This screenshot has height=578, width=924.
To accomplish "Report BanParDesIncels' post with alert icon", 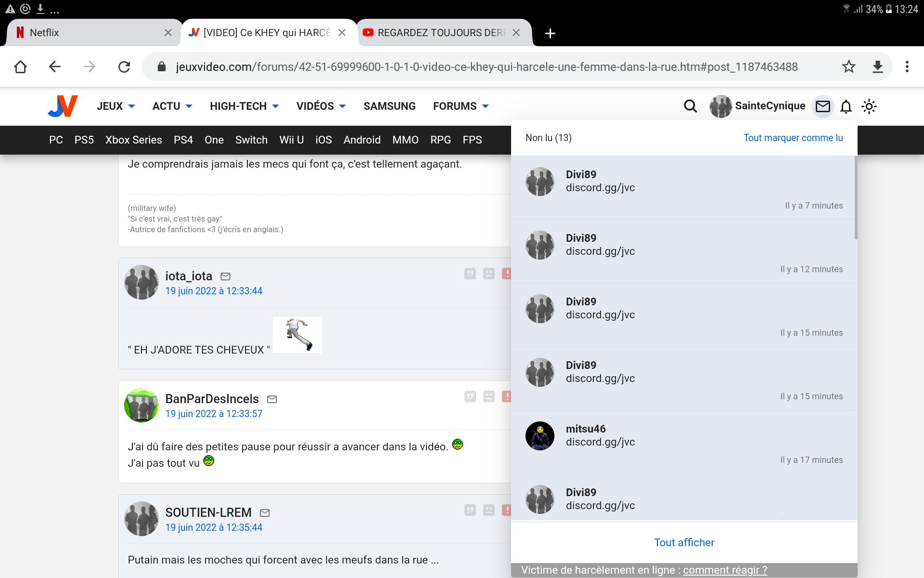I will (506, 396).
